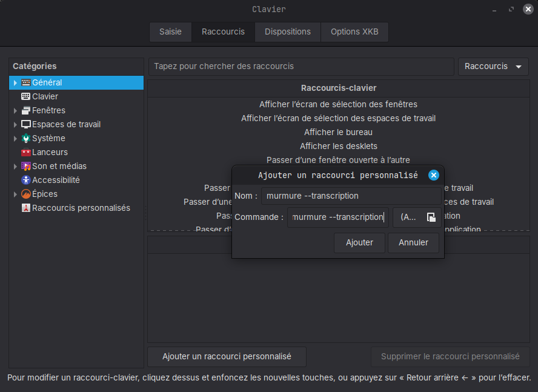Switch to the Raccourcis tab
538x392 pixels.
(223, 32)
